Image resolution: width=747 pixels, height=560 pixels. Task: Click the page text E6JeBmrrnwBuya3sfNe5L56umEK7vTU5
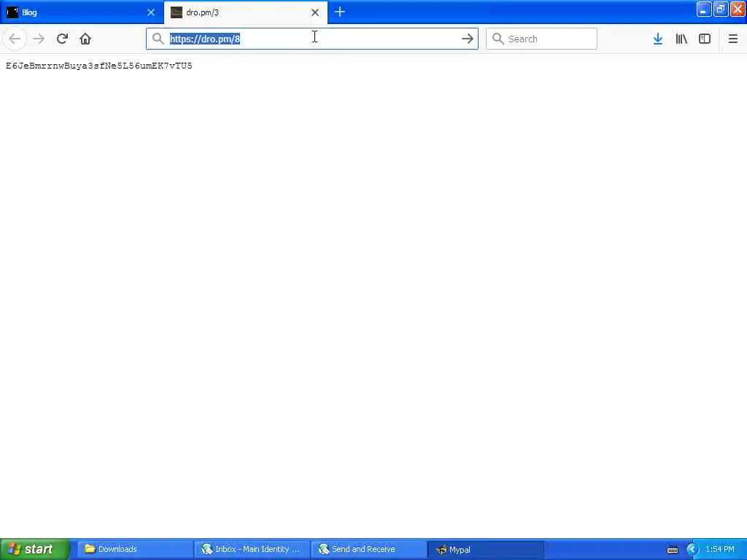click(x=99, y=66)
